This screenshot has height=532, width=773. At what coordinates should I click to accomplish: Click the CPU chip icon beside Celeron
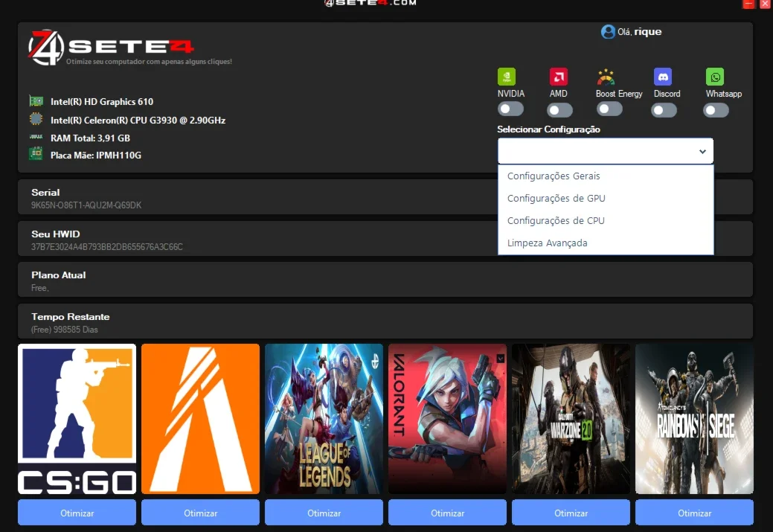click(36, 119)
